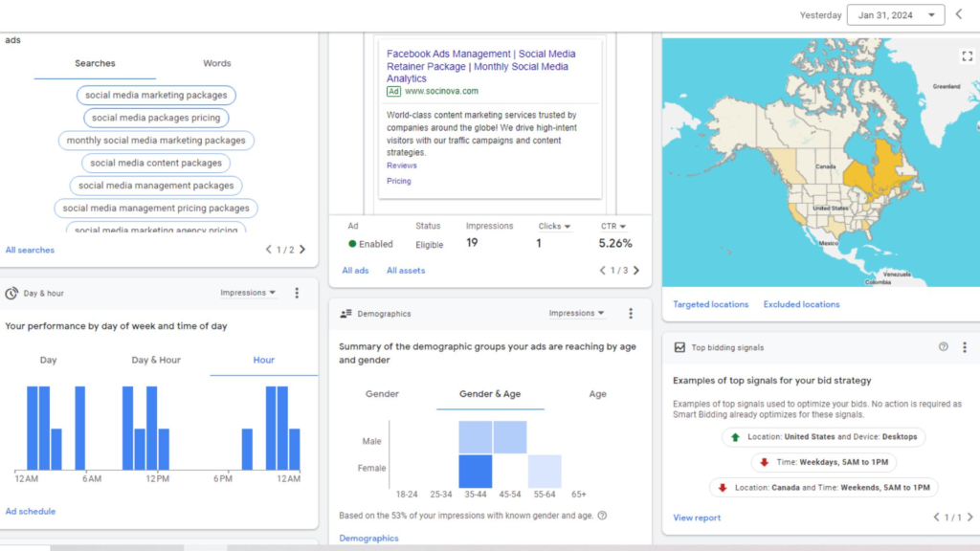Switch to the Words tab
This screenshot has height=551, width=980.
click(216, 63)
